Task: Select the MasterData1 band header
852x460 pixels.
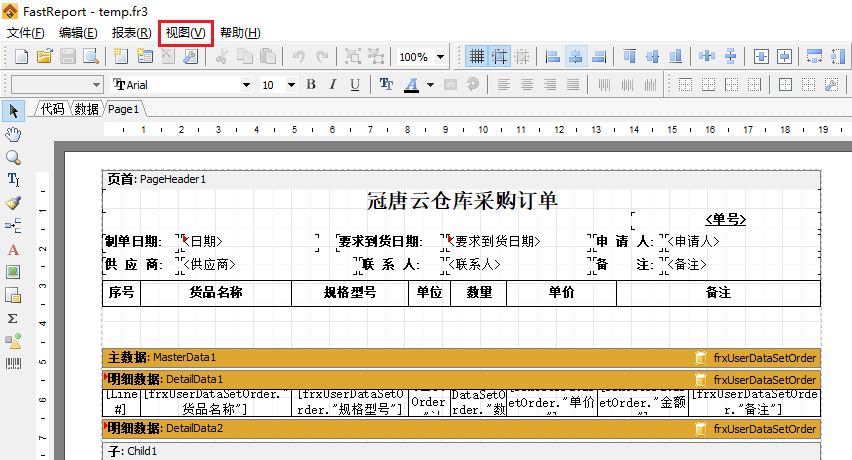Action: 461,357
